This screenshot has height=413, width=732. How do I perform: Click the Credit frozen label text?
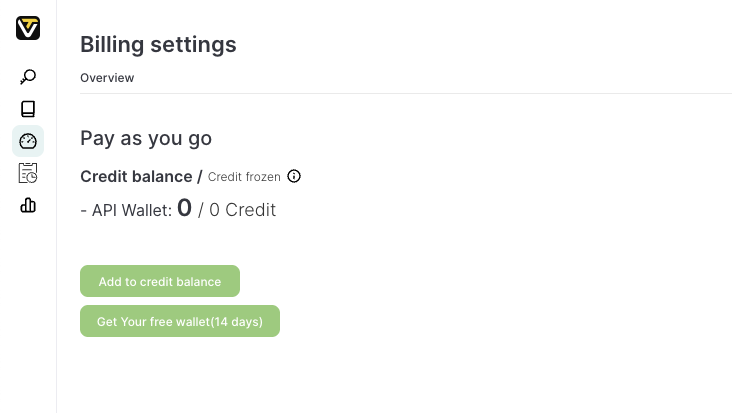click(x=244, y=177)
